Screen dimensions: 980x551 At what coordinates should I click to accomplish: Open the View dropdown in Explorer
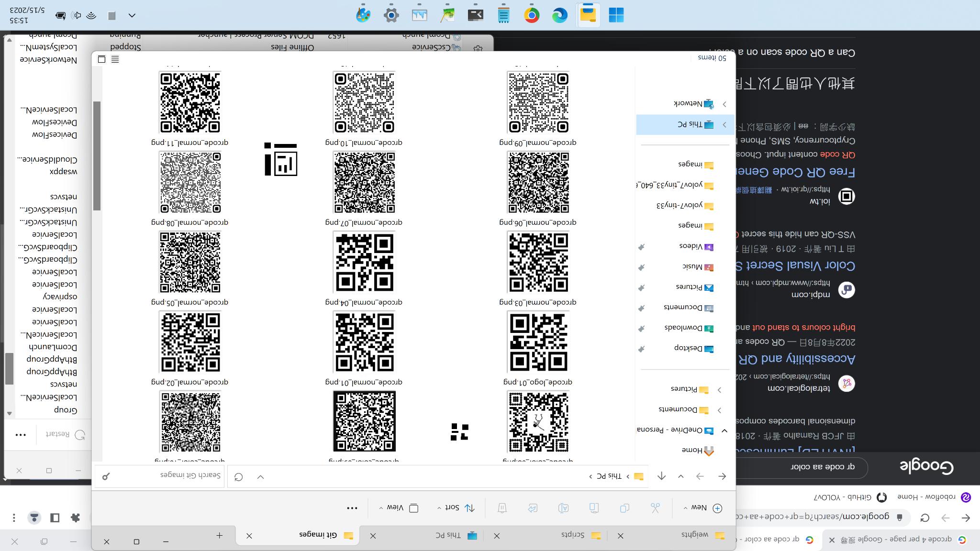click(399, 508)
